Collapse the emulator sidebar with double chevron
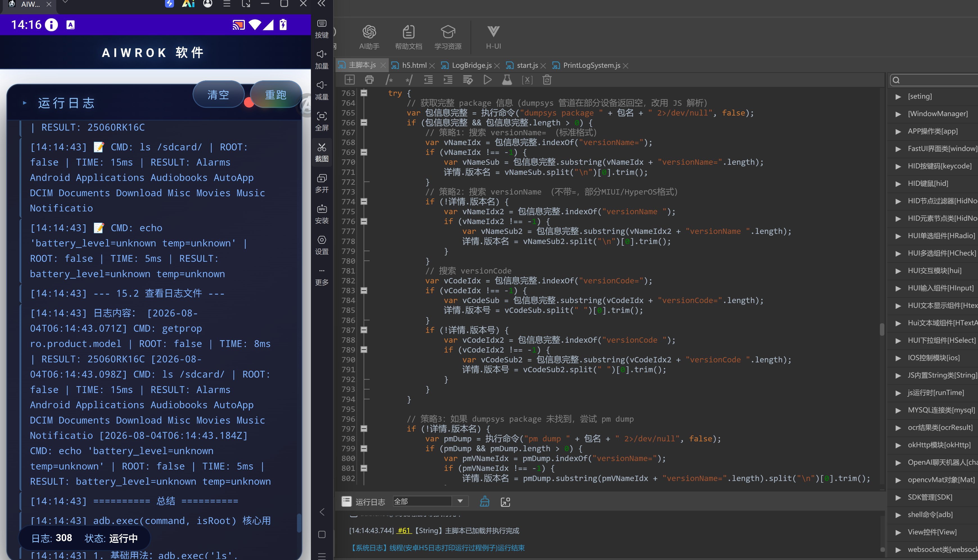This screenshot has height=560, width=978. 322,4
